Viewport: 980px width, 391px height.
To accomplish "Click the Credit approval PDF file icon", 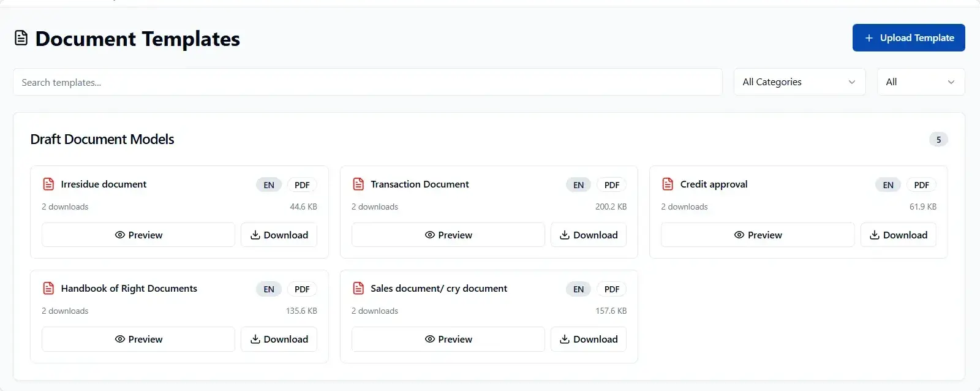I will tap(668, 184).
